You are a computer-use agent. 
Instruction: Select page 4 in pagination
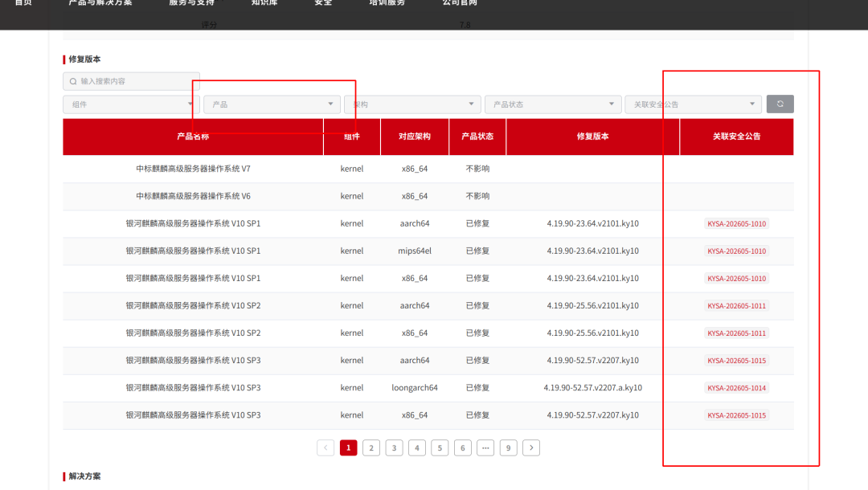(417, 447)
